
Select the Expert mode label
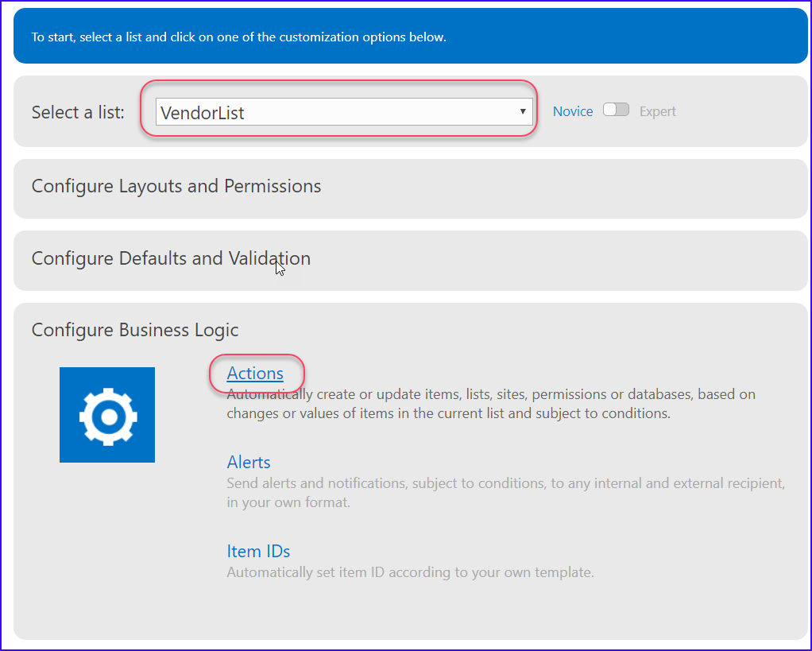[658, 110]
